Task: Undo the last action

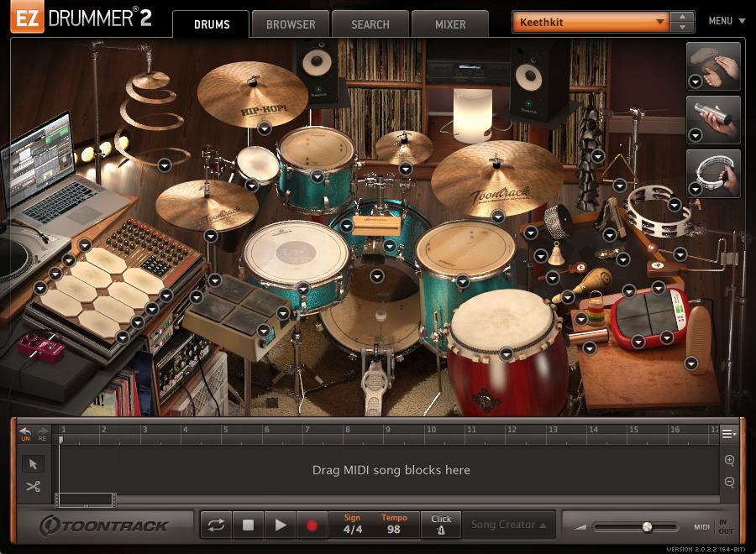Action: (25, 433)
